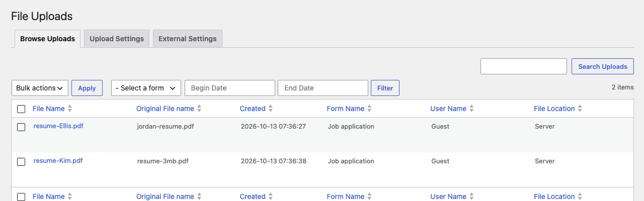This screenshot has height=201, width=644.
Task: Click sort arrows beside top Form Name
Action: tap(369, 109)
